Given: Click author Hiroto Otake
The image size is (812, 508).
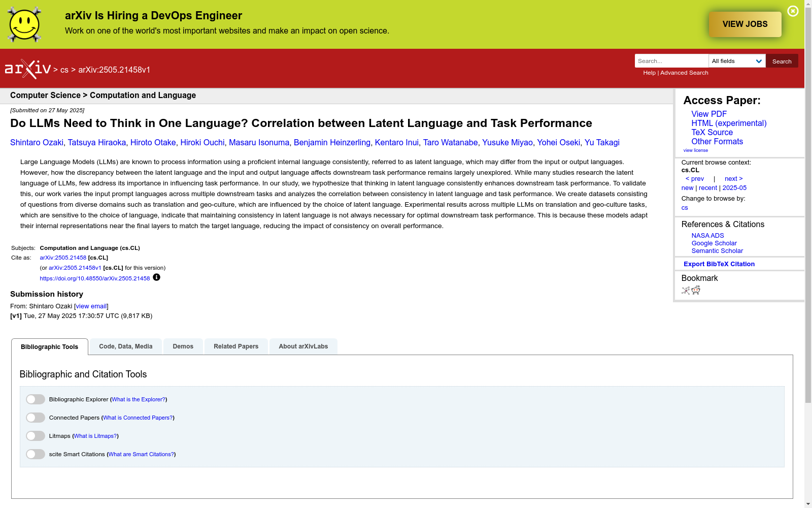Looking at the screenshot, I should click(153, 143).
